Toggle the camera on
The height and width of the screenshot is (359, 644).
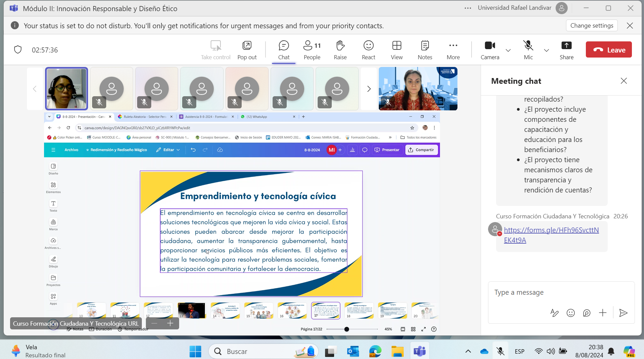click(490, 50)
